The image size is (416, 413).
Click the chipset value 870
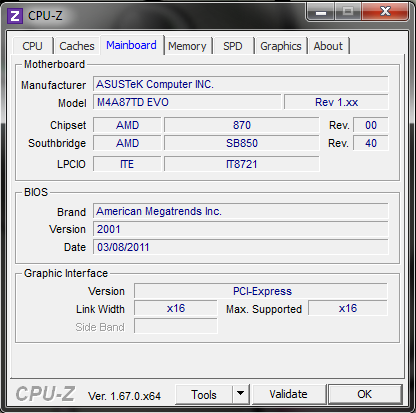[242, 125]
